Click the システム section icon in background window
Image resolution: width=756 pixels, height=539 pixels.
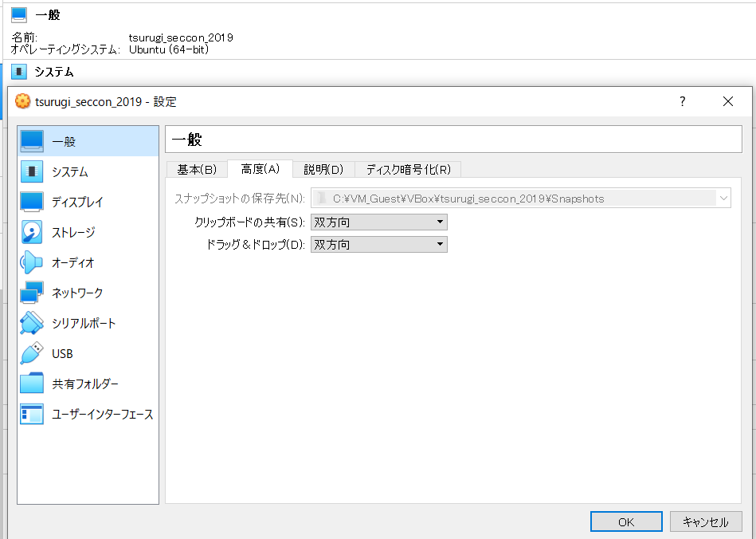[x=19, y=72]
